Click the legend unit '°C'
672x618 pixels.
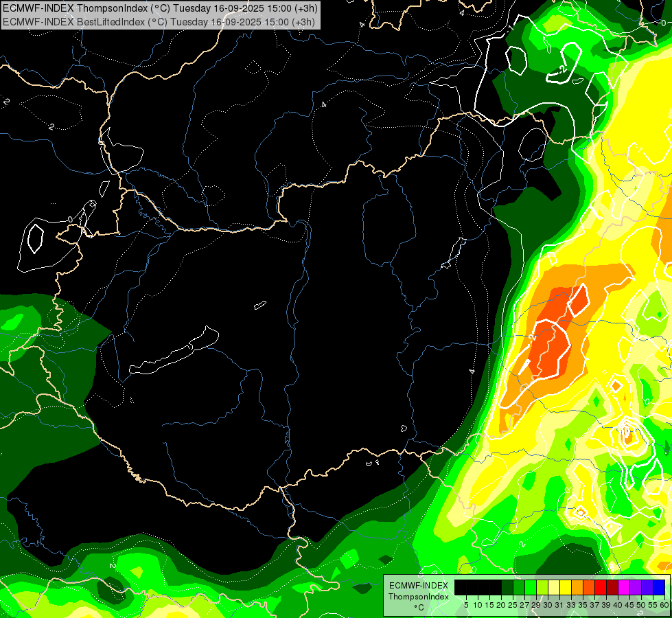click(x=419, y=608)
